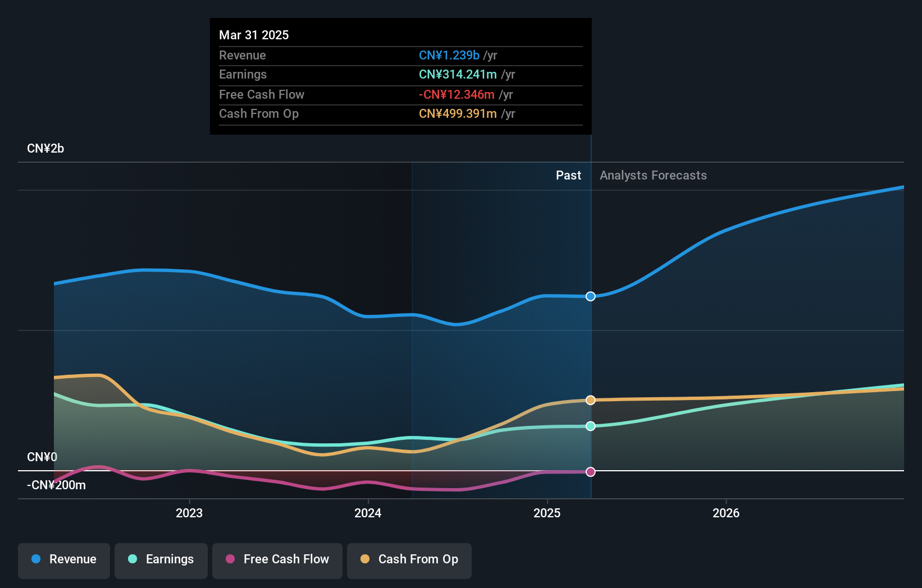This screenshot has width=922, height=588.
Task: Click the Past section label
Action: tap(568, 176)
